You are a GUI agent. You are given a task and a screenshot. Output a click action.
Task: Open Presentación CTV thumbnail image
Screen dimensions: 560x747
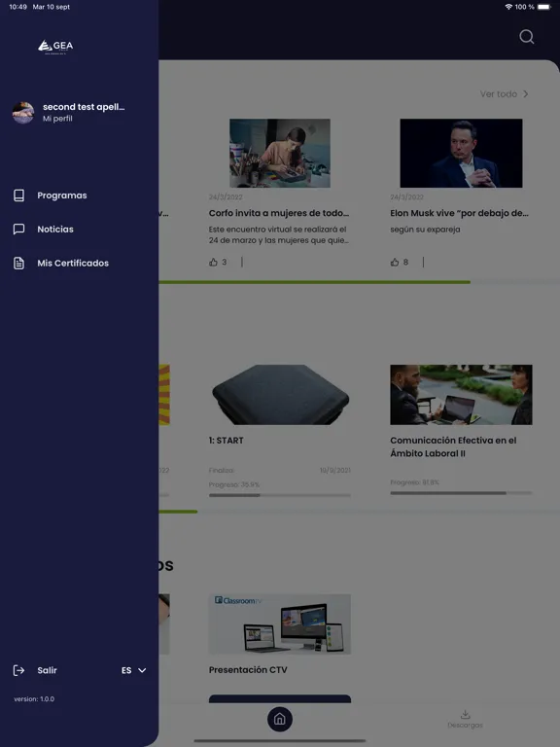(x=280, y=623)
